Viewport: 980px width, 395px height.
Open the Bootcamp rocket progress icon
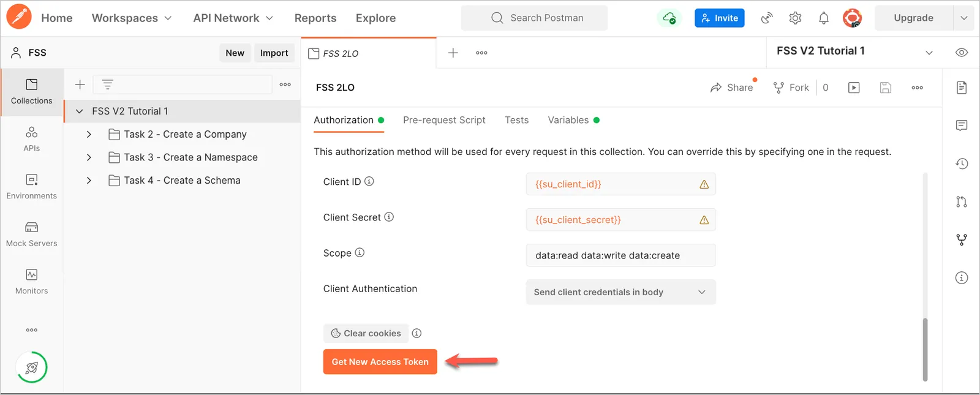(32, 367)
